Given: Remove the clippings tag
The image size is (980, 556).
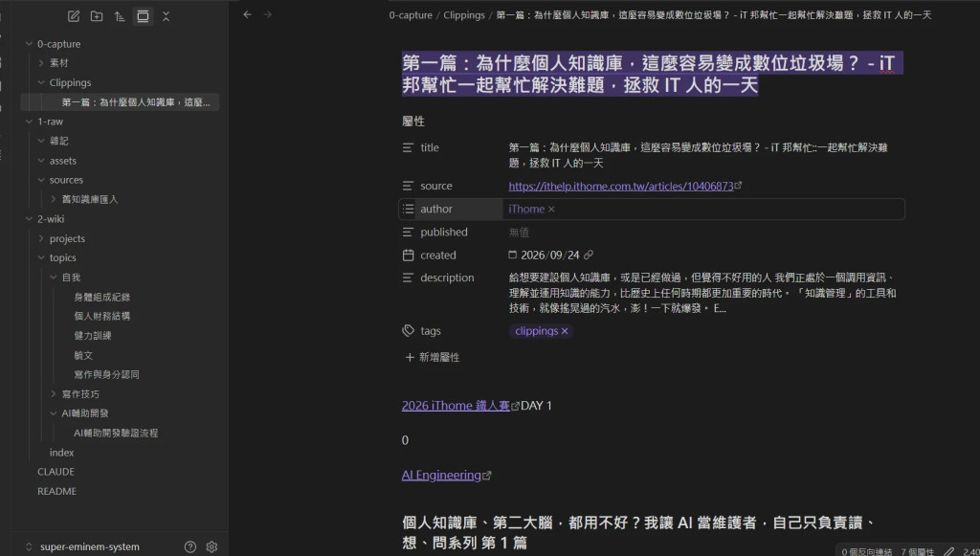Looking at the screenshot, I should click(x=565, y=331).
